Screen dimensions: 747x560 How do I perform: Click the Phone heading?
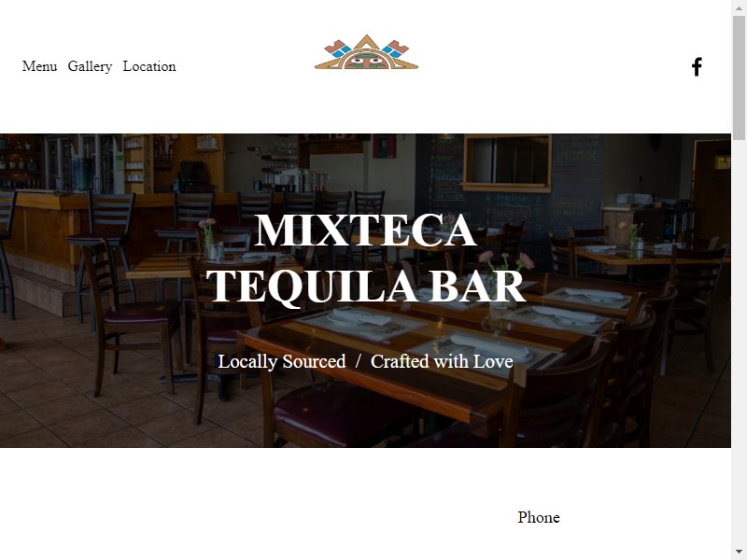pos(539,517)
